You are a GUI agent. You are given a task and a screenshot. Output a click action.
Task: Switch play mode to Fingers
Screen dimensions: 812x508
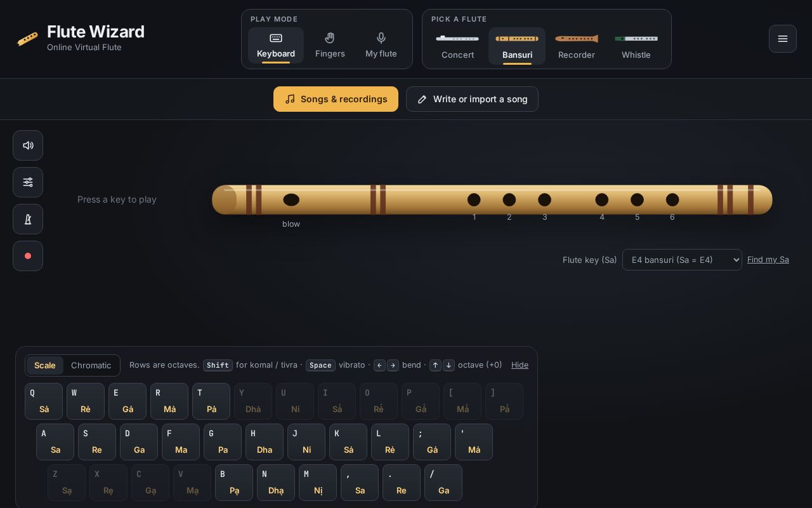(330, 46)
